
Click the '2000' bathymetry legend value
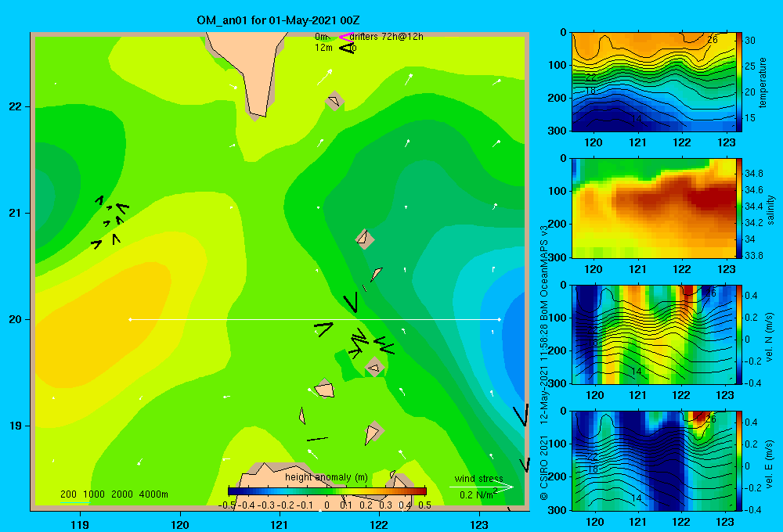(122, 494)
